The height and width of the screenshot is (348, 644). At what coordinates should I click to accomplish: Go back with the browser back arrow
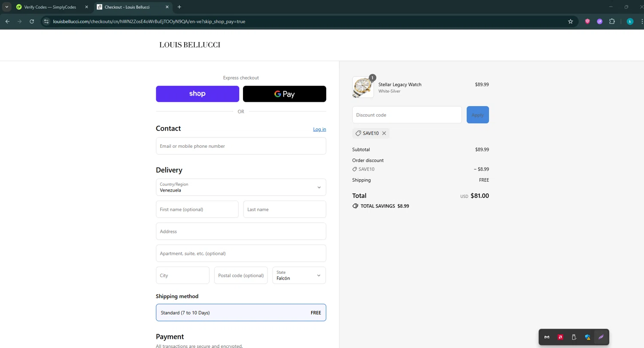click(x=7, y=21)
